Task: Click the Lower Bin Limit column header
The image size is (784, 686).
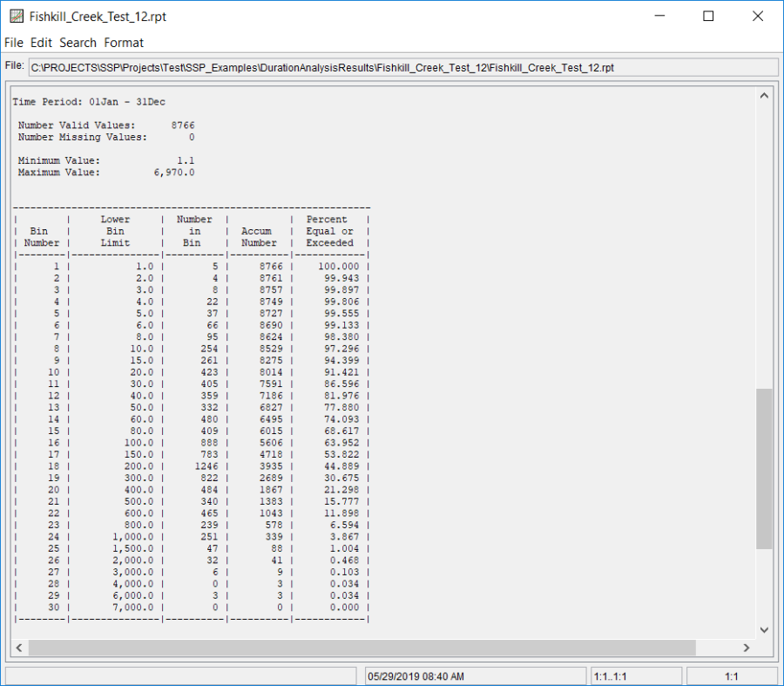Action: (x=115, y=231)
